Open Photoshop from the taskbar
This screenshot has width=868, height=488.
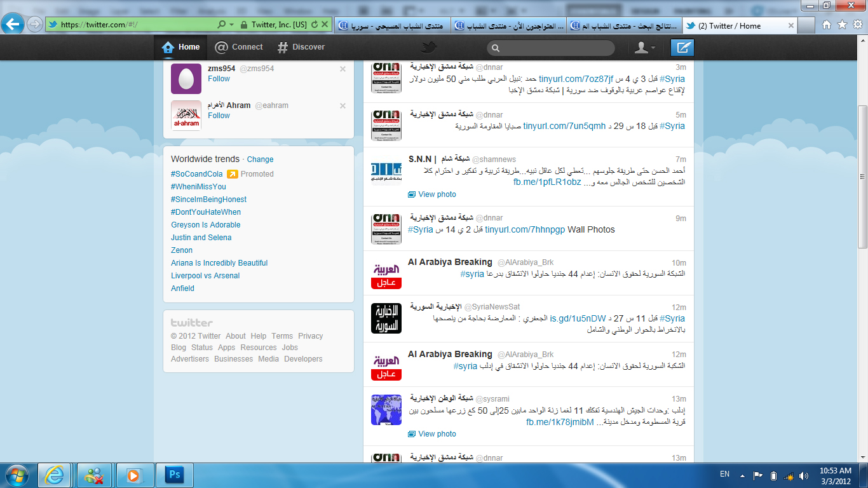[x=173, y=475]
